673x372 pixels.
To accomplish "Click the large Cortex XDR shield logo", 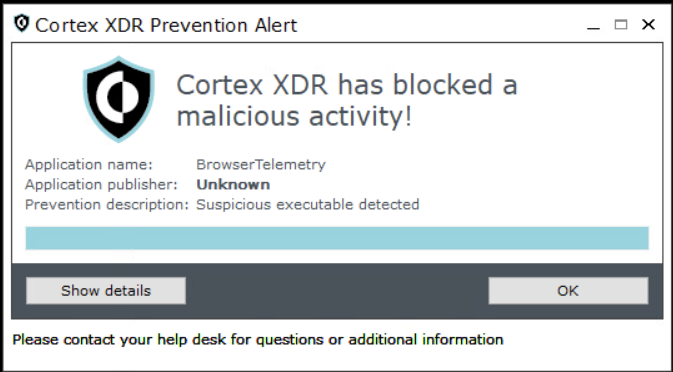I will [118, 99].
